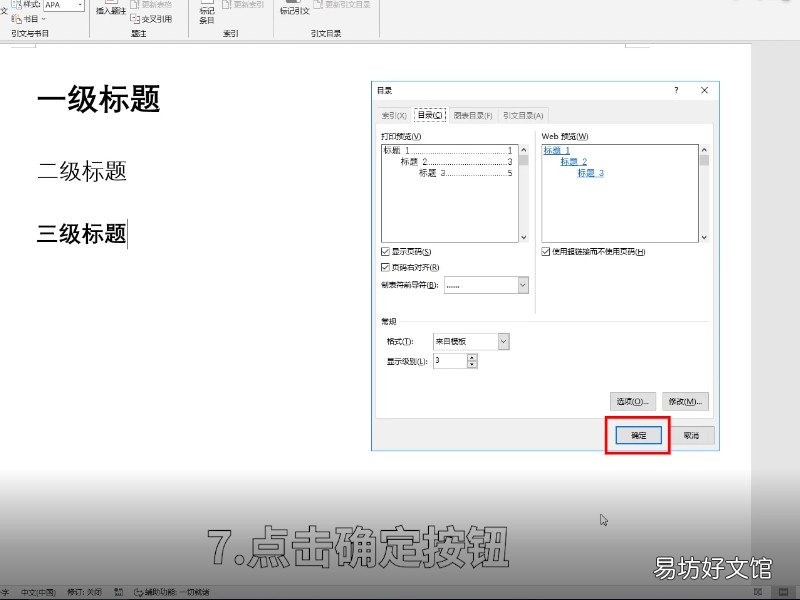Click 标题 1 row in 打印预览
The width and height of the screenshot is (800, 600).
pyautogui.click(x=448, y=150)
